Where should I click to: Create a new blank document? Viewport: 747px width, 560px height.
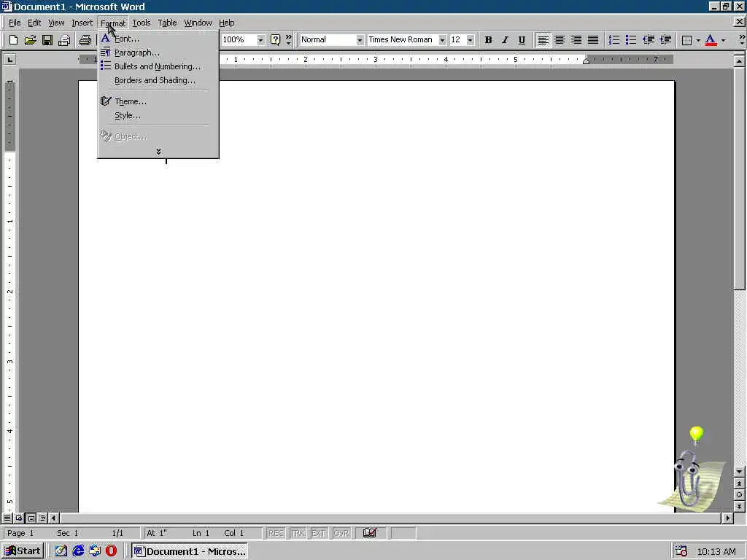pos(13,40)
